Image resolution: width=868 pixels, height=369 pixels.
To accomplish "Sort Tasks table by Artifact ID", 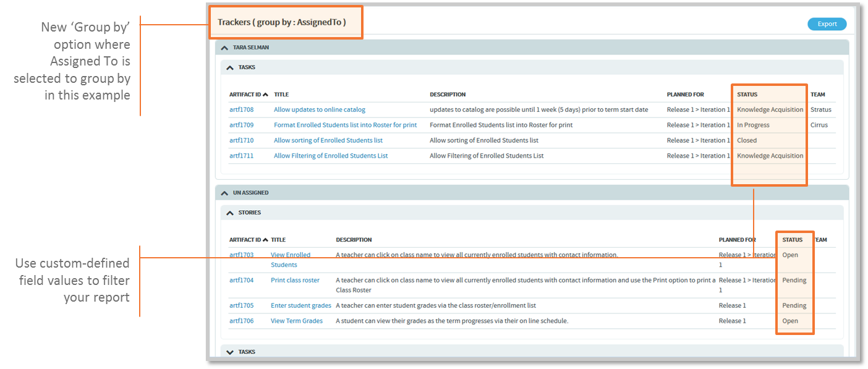I will pyautogui.click(x=249, y=95).
